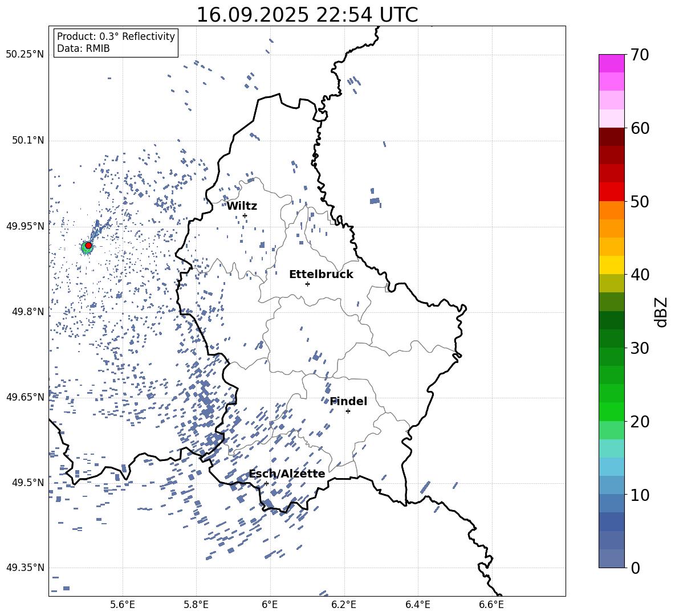Click the 49.95°N latitude label
675x616 pixels.
click(25, 226)
